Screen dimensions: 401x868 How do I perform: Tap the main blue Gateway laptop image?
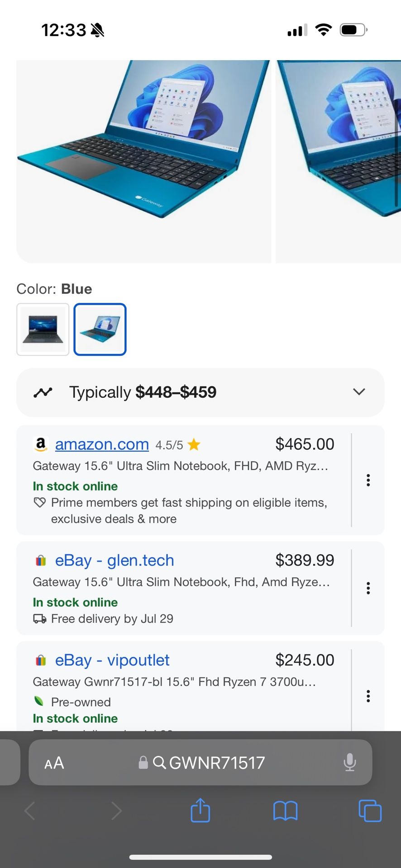143,161
